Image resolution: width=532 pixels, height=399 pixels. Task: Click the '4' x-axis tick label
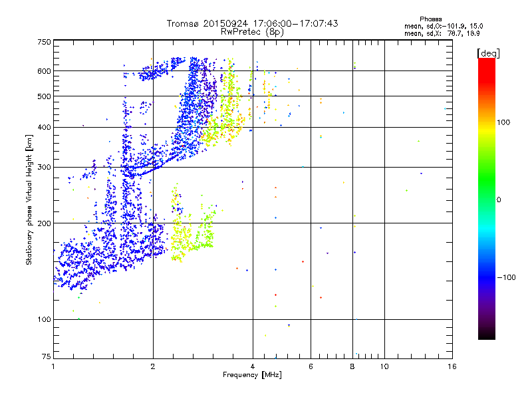click(x=253, y=366)
